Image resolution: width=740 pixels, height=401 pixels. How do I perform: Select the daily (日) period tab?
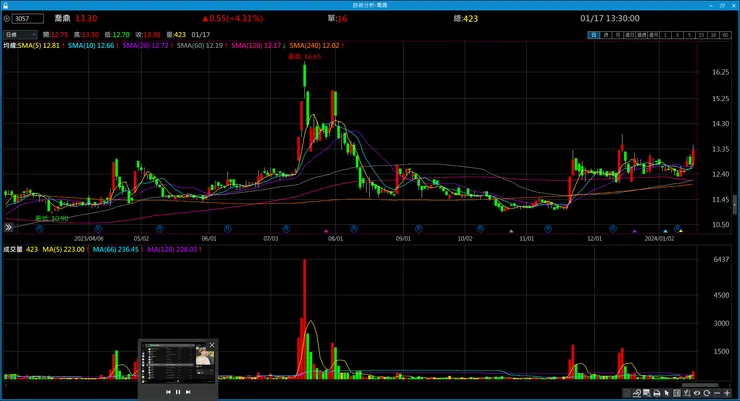594,35
